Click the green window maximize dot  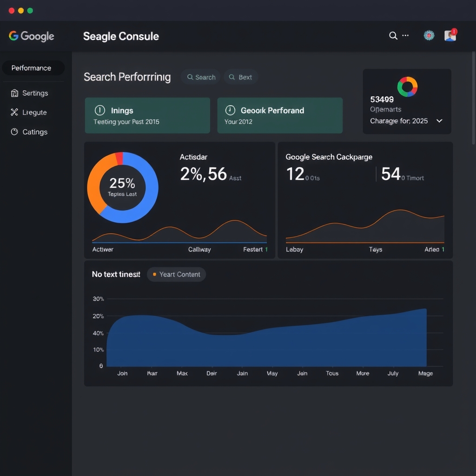(30, 11)
